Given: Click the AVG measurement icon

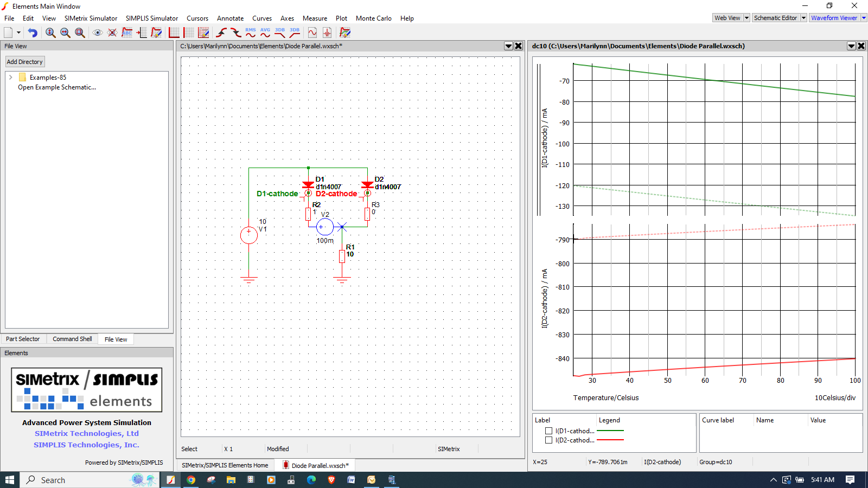Looking at the screenshot, I should (265, 33).
